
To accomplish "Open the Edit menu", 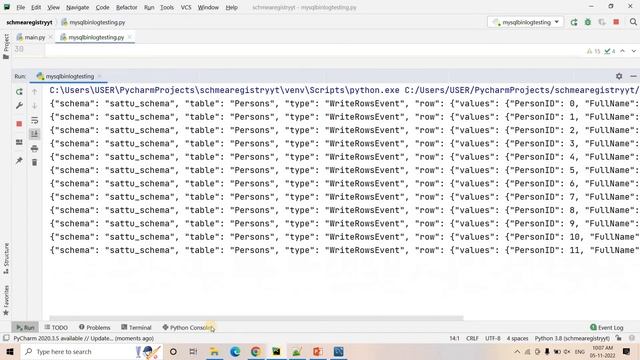I will click(x=36, y=7).
